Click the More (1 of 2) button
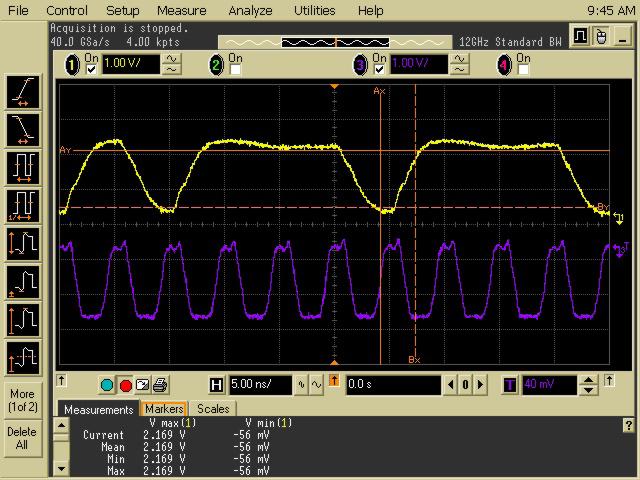640x480 pixels. [23, 400]
